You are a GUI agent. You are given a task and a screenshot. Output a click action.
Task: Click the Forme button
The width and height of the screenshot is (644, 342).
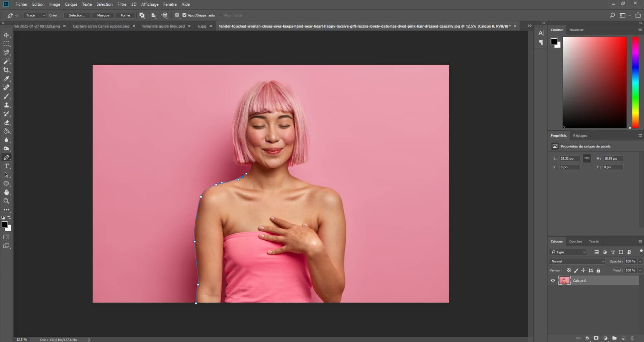tap(125, 15)
